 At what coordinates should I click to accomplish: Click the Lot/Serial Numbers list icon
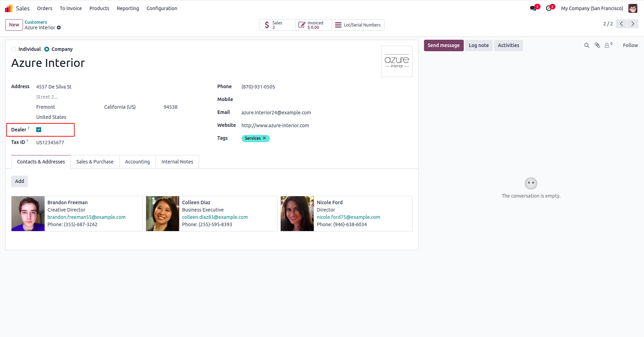(x=338, y=25)
